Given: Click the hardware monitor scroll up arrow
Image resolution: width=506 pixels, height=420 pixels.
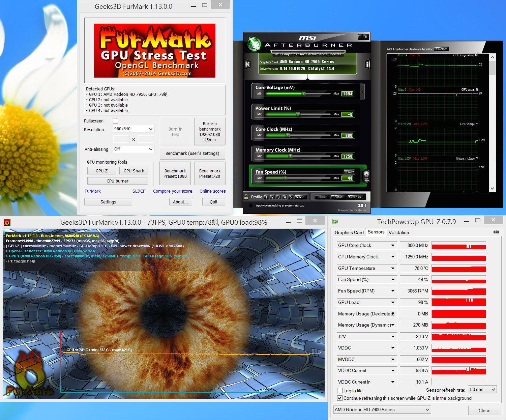Looking at the screenshot, I should [493, 57].
